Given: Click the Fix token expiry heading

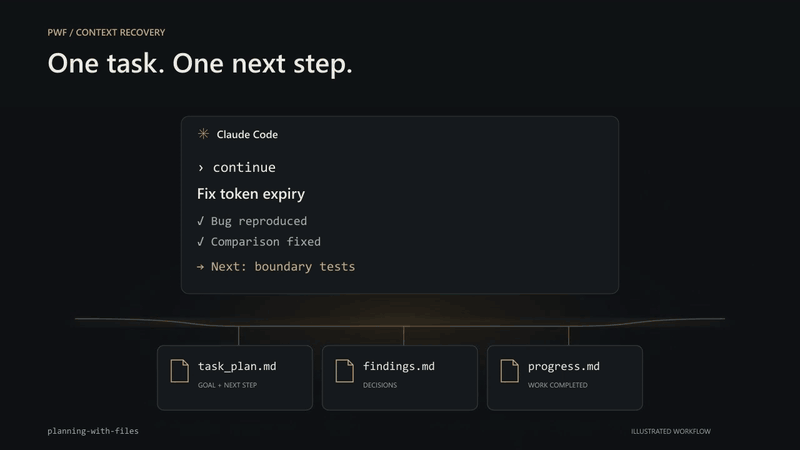Looking at the screenshot, I should tap(251, 194).
